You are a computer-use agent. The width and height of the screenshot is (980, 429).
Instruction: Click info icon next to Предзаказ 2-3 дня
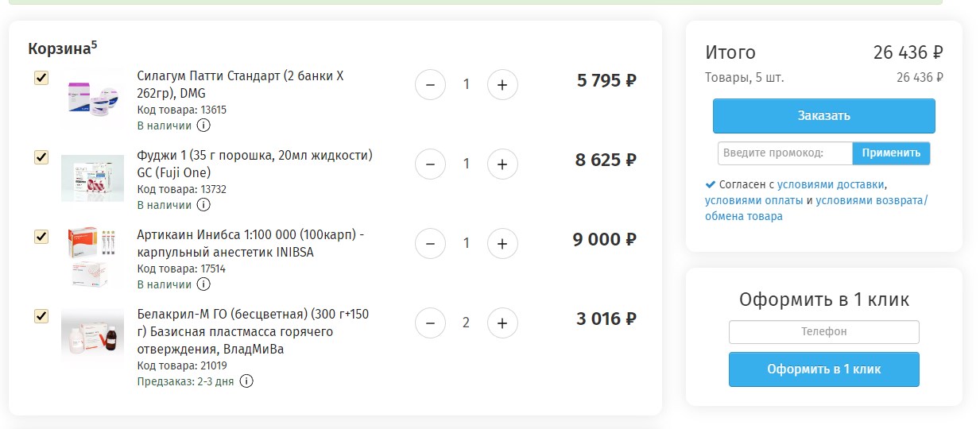246,381
